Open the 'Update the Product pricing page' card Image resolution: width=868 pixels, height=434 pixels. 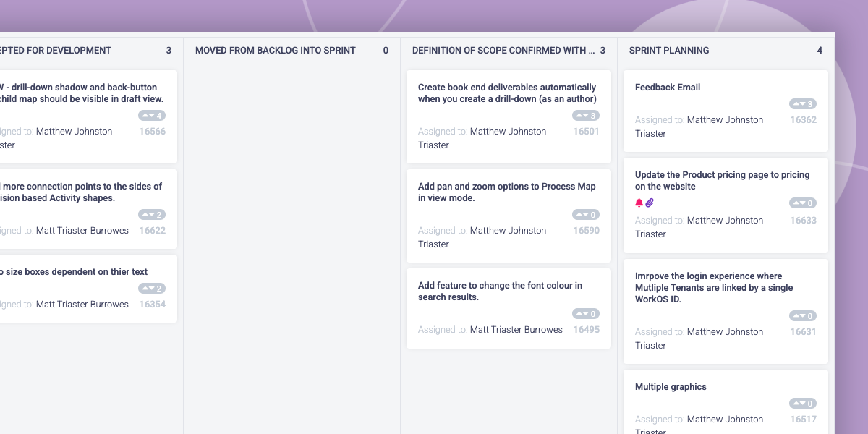point(726,205)
